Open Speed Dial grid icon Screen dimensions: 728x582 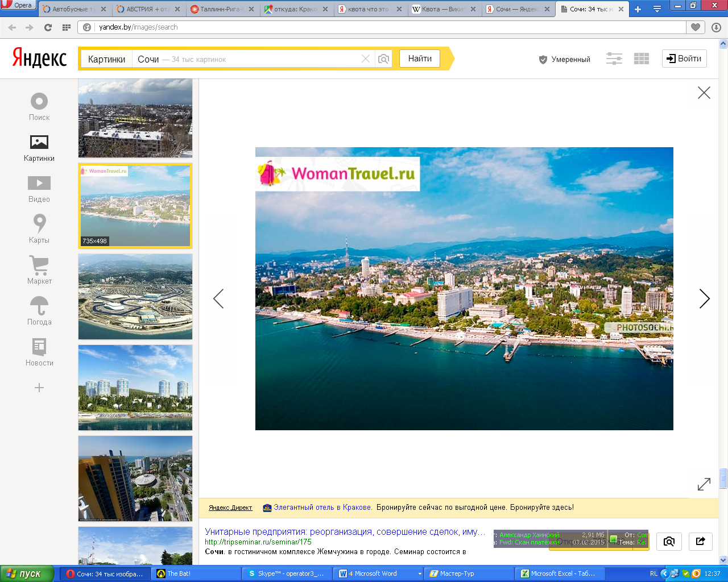click(66, 27)
